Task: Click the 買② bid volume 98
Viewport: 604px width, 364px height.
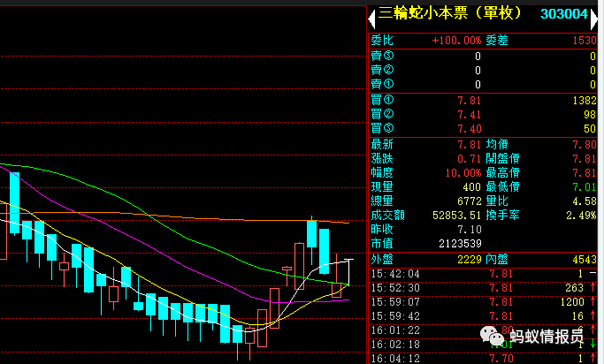Action: pos(590,115)
